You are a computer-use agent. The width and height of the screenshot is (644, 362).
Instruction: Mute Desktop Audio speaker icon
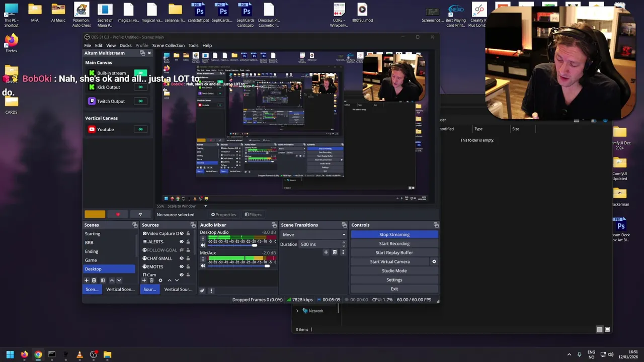(203, 245)
